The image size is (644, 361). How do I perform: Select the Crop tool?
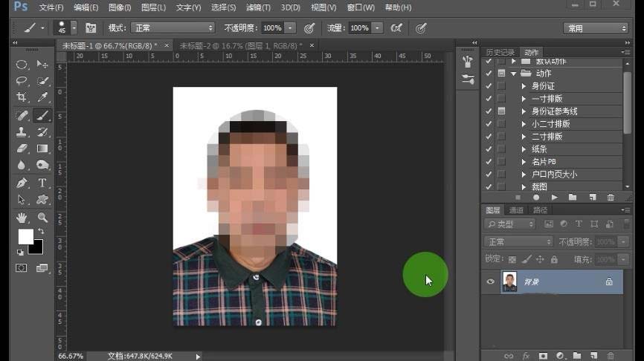[22, 97]
